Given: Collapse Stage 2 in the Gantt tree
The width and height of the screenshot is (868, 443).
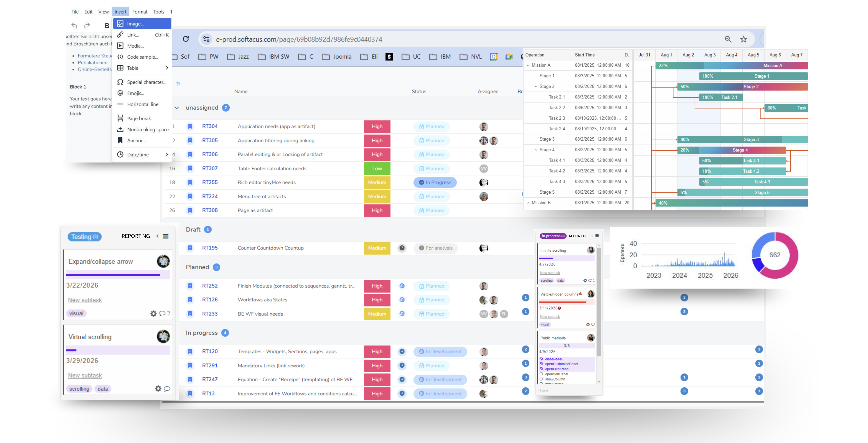Looking at the screenshot, I should (536, 87).
